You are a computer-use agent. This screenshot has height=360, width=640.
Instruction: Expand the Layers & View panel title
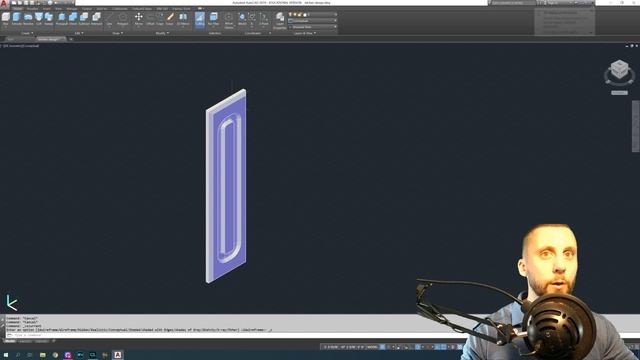pos(304,33)
